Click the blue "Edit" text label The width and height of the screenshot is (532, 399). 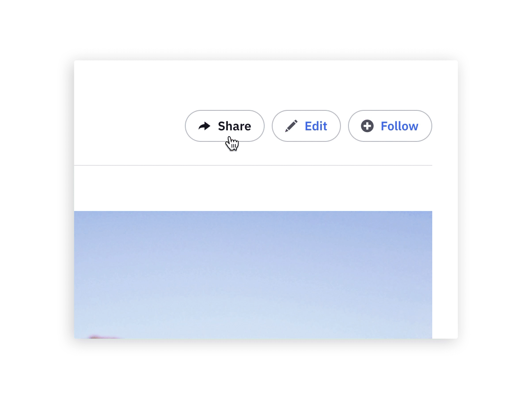tap(316, 126)
